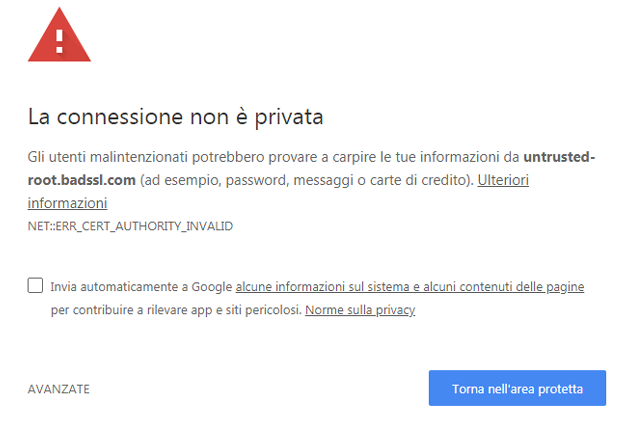Open the underlined 'informazioni' link on third line

pyautogui.click(x=68, y=203)
